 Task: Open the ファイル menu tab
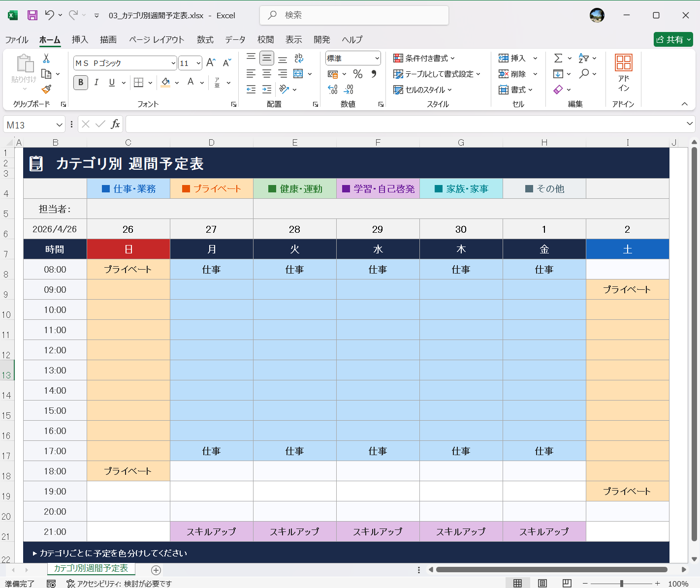pos(17,39)
